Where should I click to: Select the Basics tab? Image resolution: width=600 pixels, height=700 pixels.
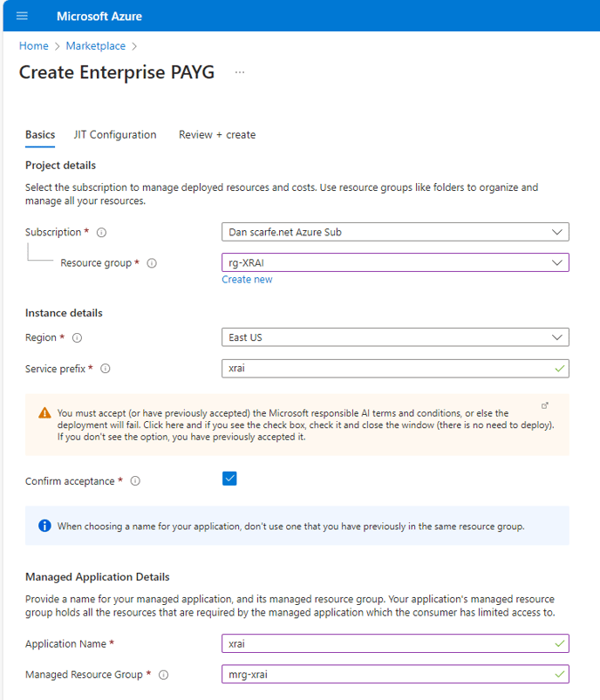(x=40, y=135)
